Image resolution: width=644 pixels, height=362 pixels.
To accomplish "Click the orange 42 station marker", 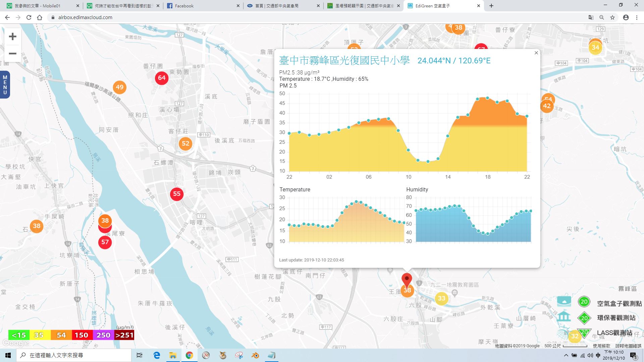I will 547,106.
